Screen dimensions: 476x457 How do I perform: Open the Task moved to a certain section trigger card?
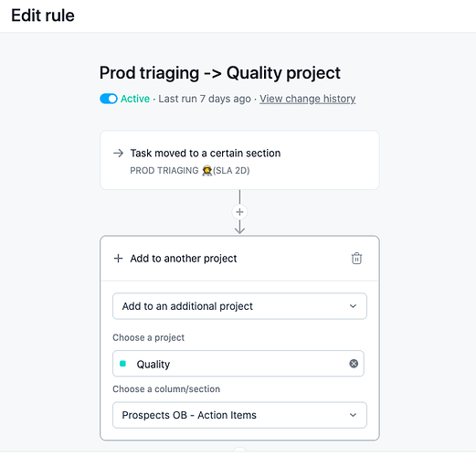tap(239, 160)
